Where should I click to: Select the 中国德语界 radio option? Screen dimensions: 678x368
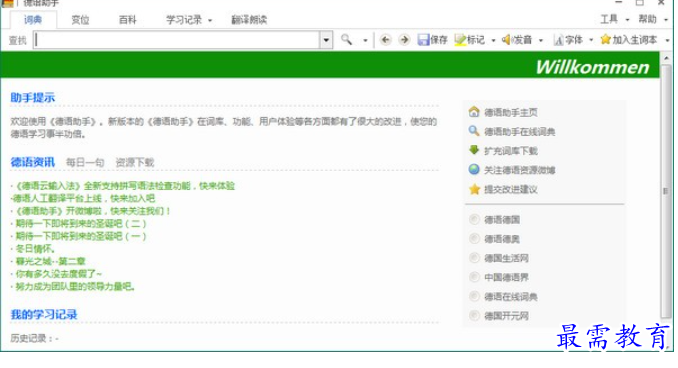[x=474, y=277]
